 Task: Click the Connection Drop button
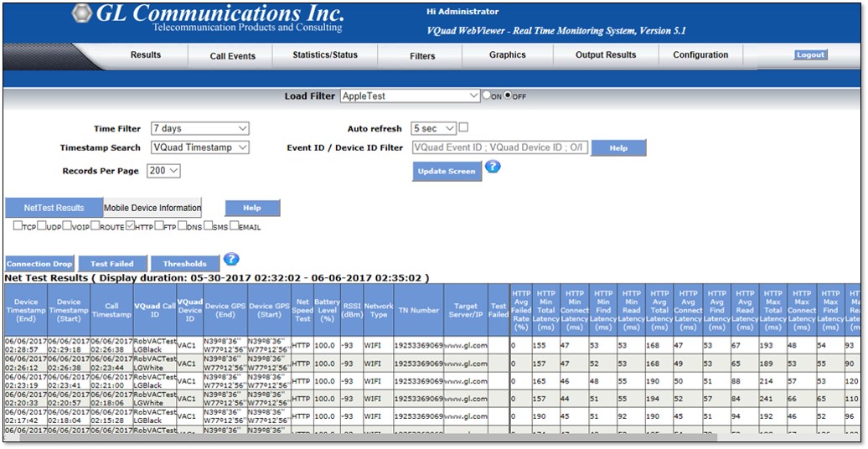(x=39, y=264)
